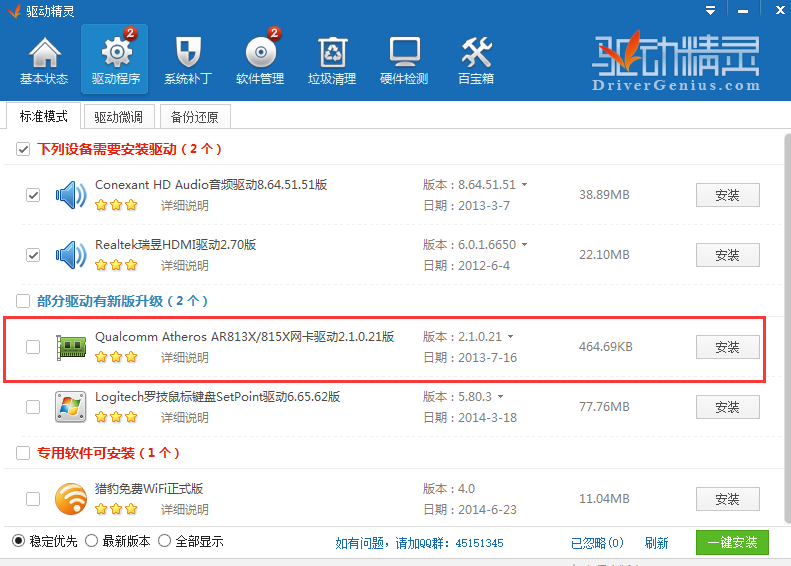791x566 pixels.
Task: Check the Qualcomm Atheros network driver checkbox
Action: pyautogui.click(x=33, y=347)
